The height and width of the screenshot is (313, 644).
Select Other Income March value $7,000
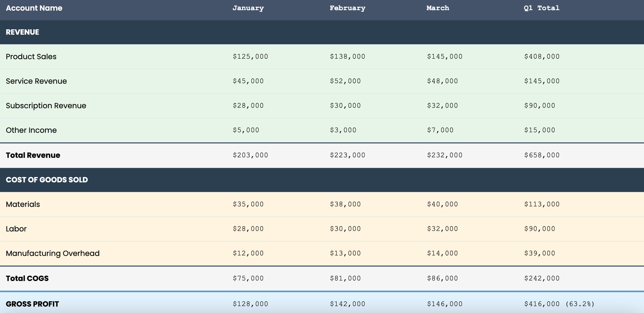click(440, 130)
